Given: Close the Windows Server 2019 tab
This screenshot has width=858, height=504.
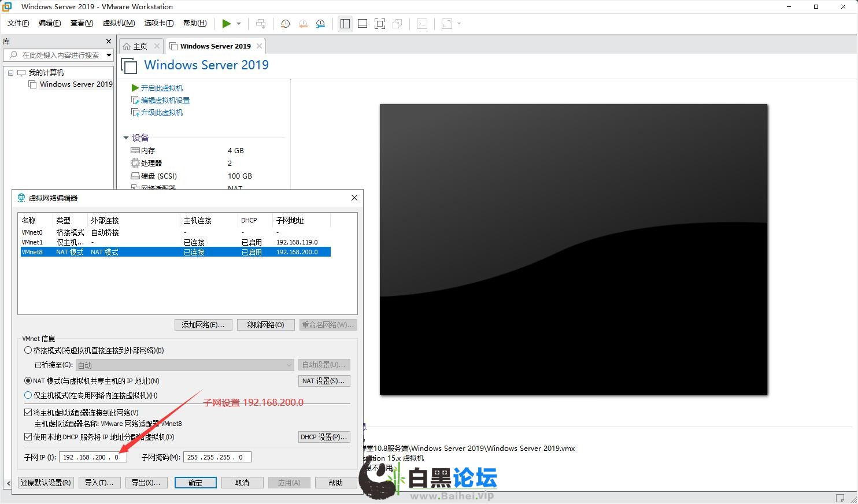Looking at the screenshot, I should tap(259, 46).
